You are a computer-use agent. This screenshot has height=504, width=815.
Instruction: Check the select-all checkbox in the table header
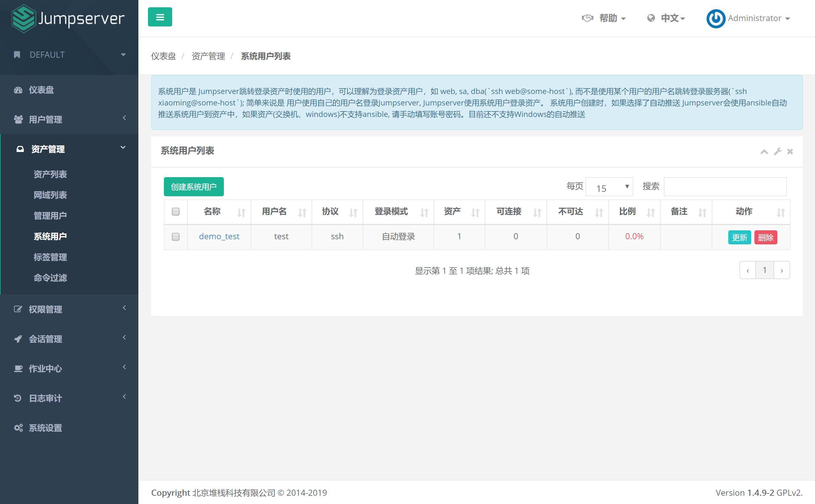pos(175,212)
